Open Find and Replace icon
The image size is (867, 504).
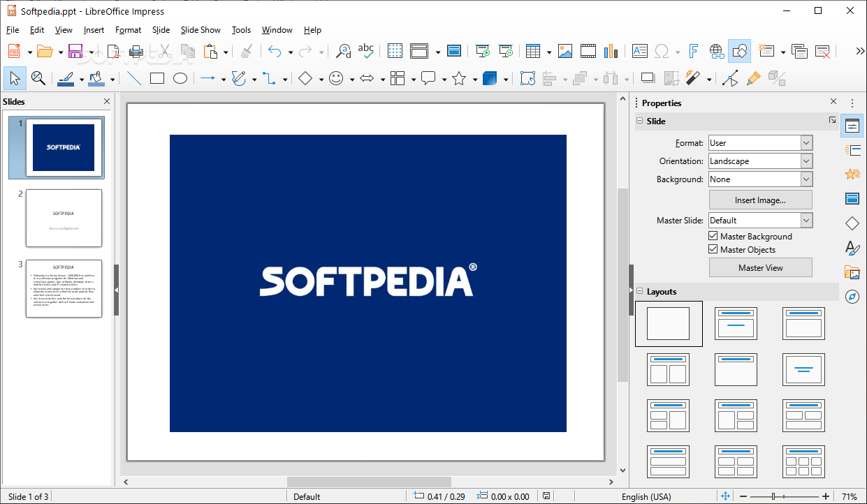click(344, 51)
